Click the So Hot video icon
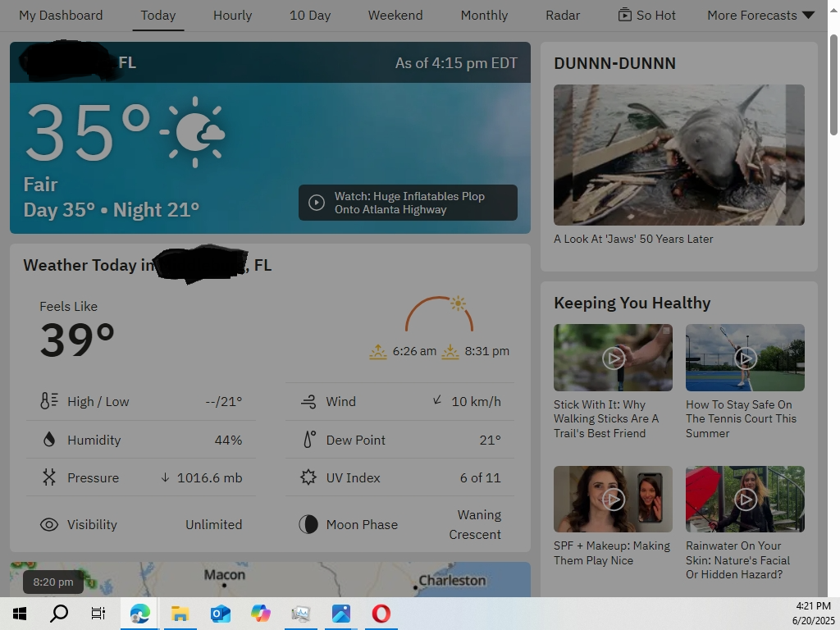 pos(624,15)
